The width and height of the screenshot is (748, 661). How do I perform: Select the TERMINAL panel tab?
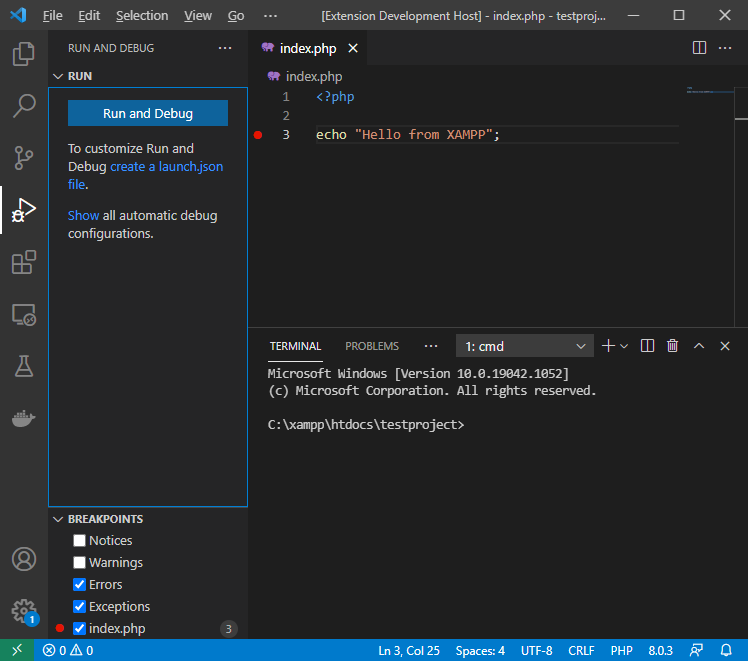point(295,346)
